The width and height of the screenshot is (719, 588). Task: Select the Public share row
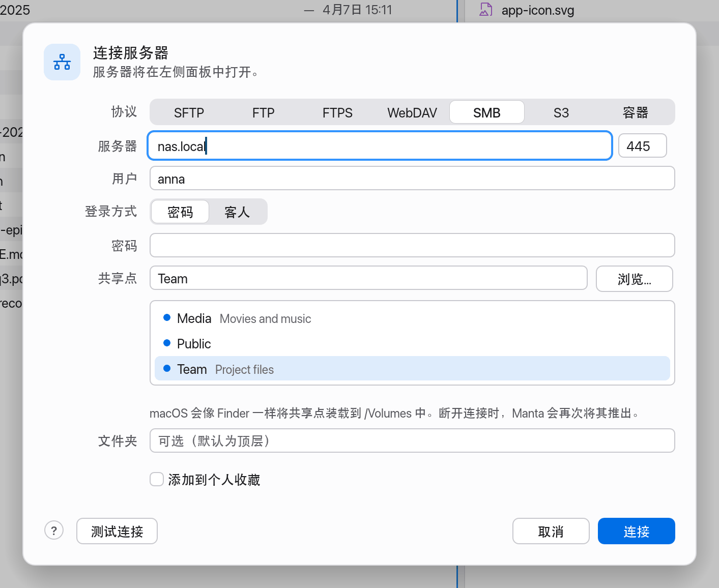click(x=412, y=344)
